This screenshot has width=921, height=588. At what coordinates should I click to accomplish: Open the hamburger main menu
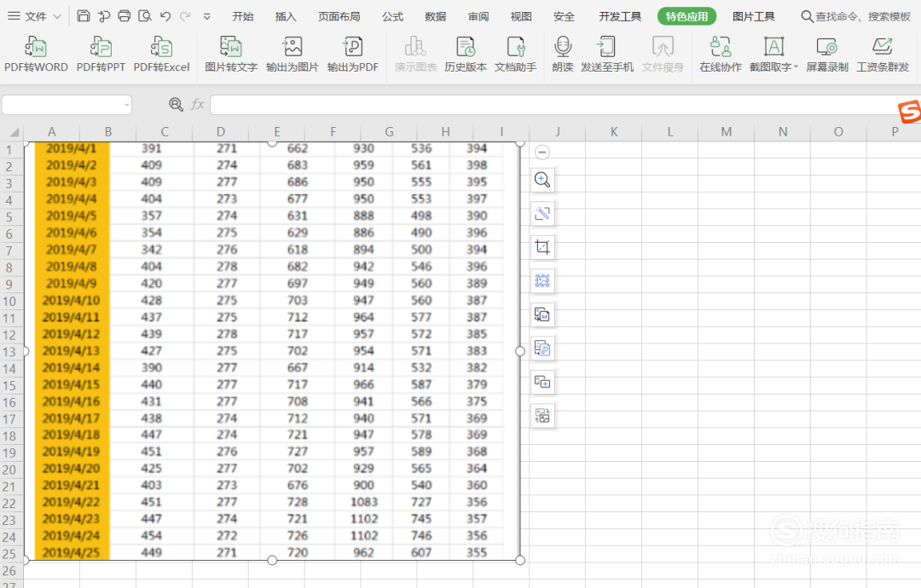pos(14,16)
